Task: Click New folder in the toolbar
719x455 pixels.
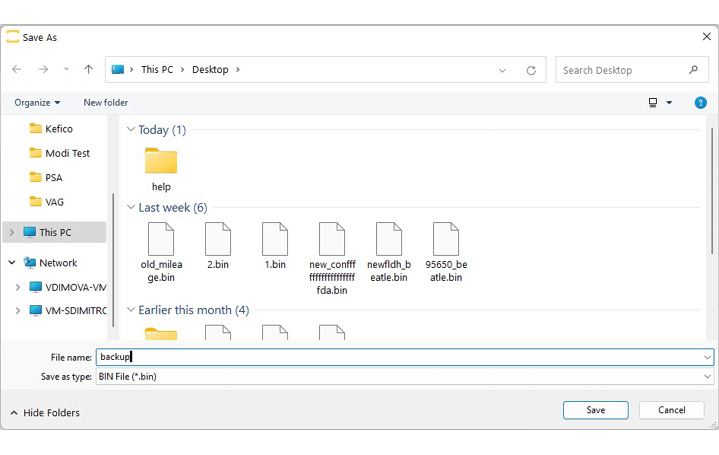Action: pos(106,103)
